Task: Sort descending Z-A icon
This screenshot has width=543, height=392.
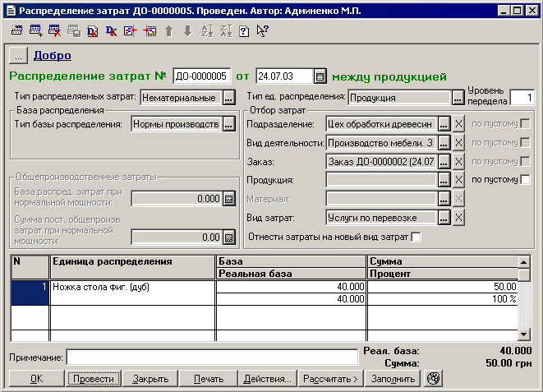Action: tap(226, 31)
